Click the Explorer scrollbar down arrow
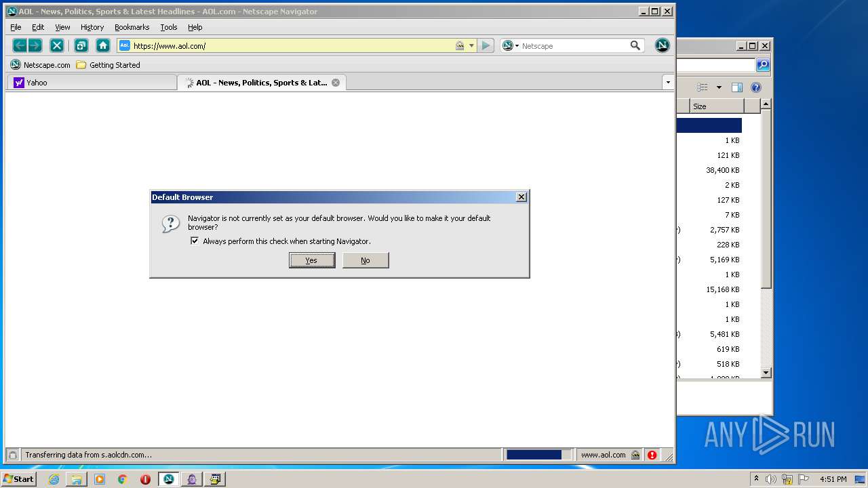This screenshot has width=868, height=488. point(766,373)
